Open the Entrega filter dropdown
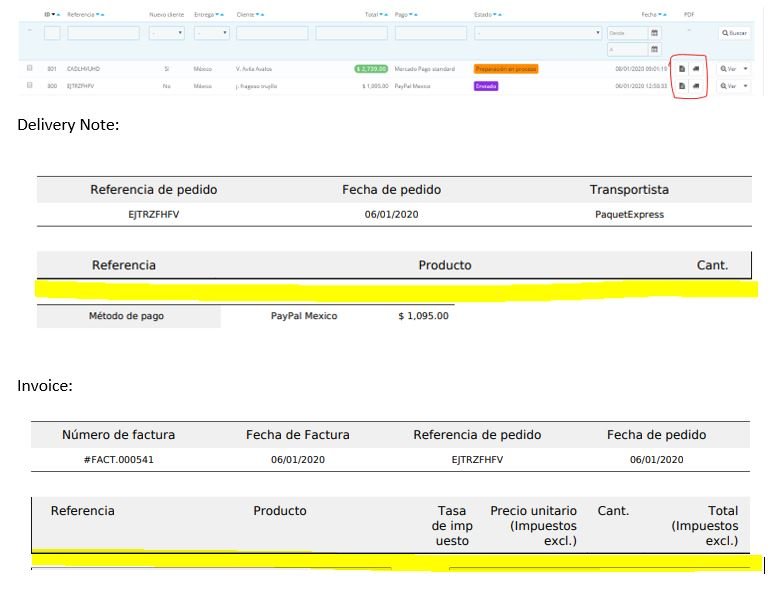The width and height of the screenshot is (784, 594). pos(212,33)
